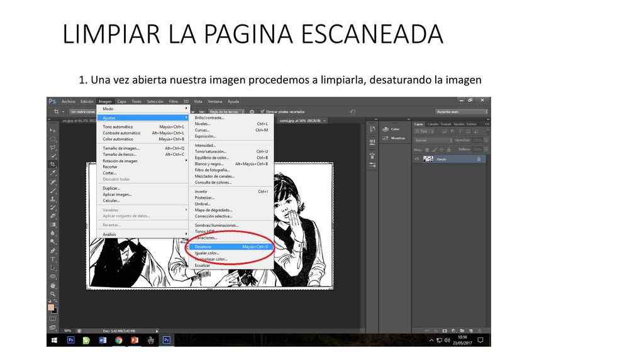The height and width of the screenshot is (362, 644).
Task: Select the Crop tool in the toolbox
Action: 53,165
